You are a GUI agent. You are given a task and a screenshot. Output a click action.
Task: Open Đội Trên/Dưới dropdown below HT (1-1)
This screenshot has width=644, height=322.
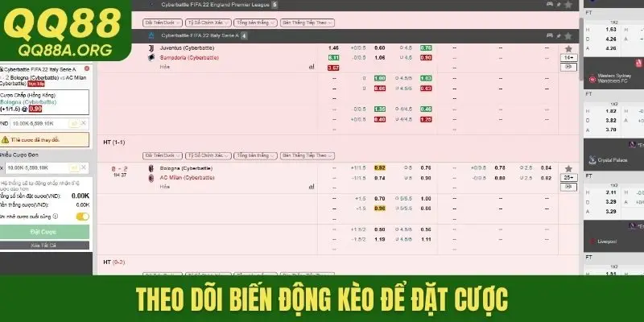coord(163,155)
